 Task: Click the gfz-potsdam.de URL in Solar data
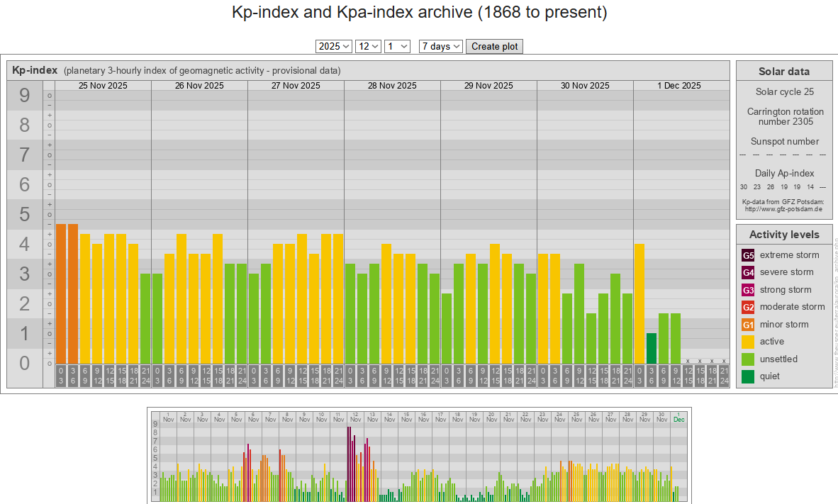783,209
